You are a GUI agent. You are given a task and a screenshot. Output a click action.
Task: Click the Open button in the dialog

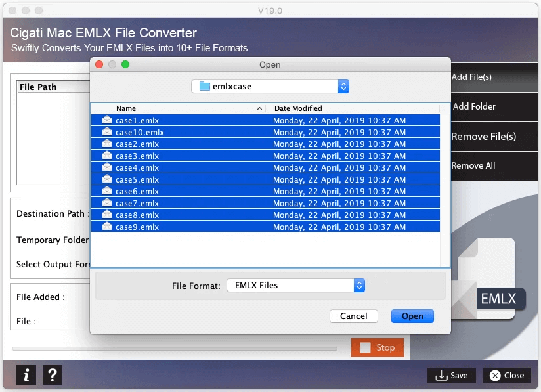pyautogui.click(x=412, y=316)
